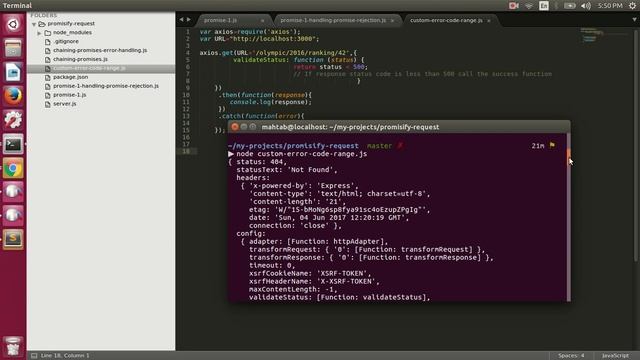The height and width of the screenshot is (360, 640).
Task: Click node custom-error-code-range.js command line
Action: tap(302, 154)
